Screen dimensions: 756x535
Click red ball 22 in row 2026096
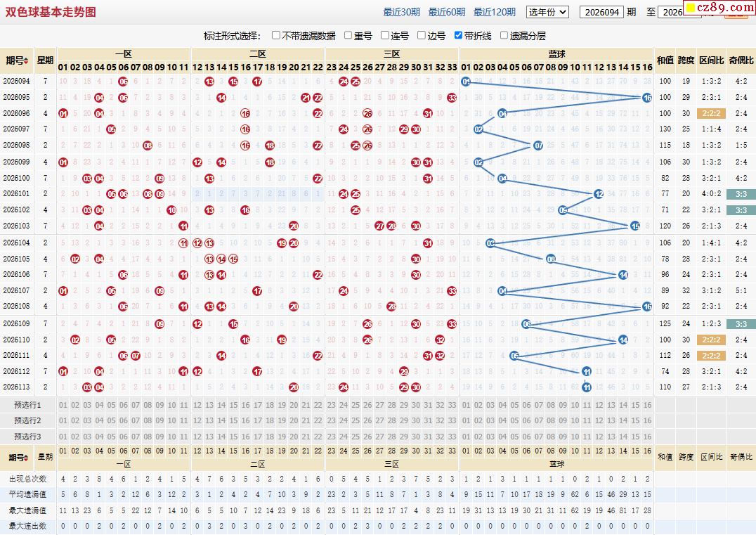318,114
